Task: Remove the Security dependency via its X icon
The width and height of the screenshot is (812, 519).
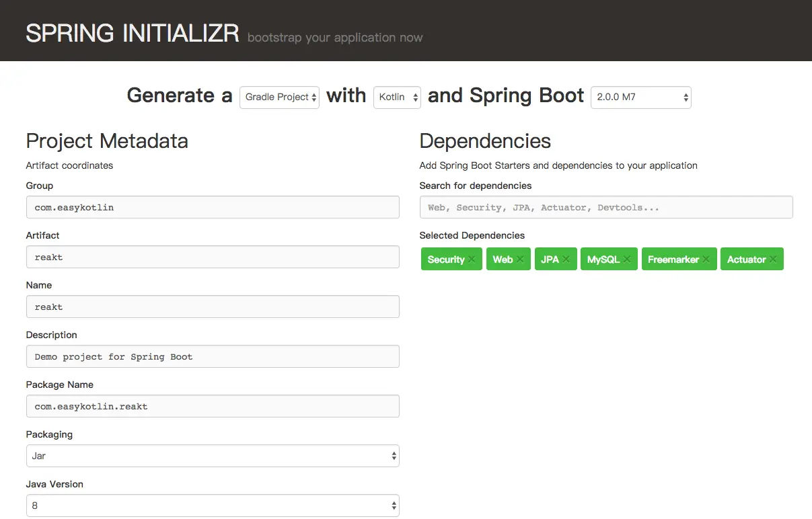Action: [472, 259]
